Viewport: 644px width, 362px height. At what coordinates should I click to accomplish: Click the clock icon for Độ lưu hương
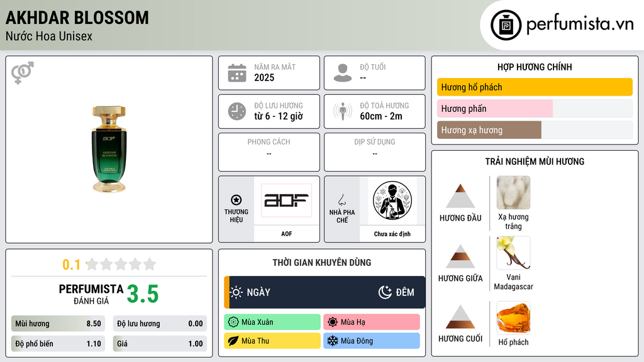point(237,111)
